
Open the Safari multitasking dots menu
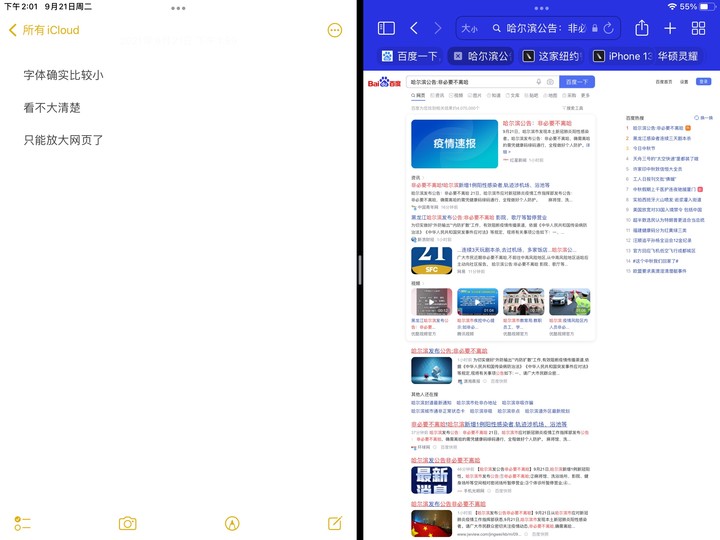541,8
